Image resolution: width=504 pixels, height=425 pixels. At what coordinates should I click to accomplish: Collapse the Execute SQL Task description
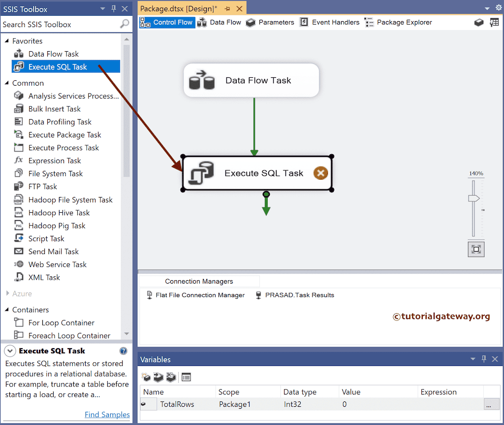click(9, 350)
